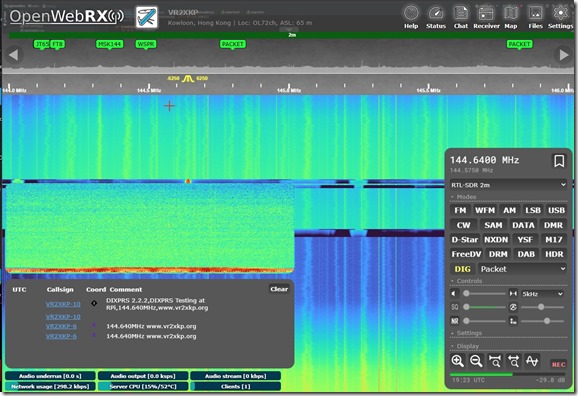Adjust the volume slider

(484, 294)
